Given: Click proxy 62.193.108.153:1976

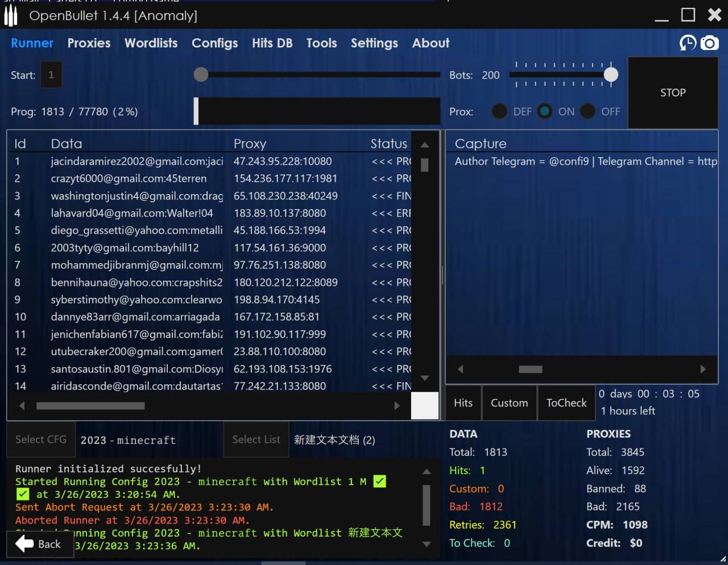Looking at the screenshot, I should pyautogui.click(x=283, y=369).
